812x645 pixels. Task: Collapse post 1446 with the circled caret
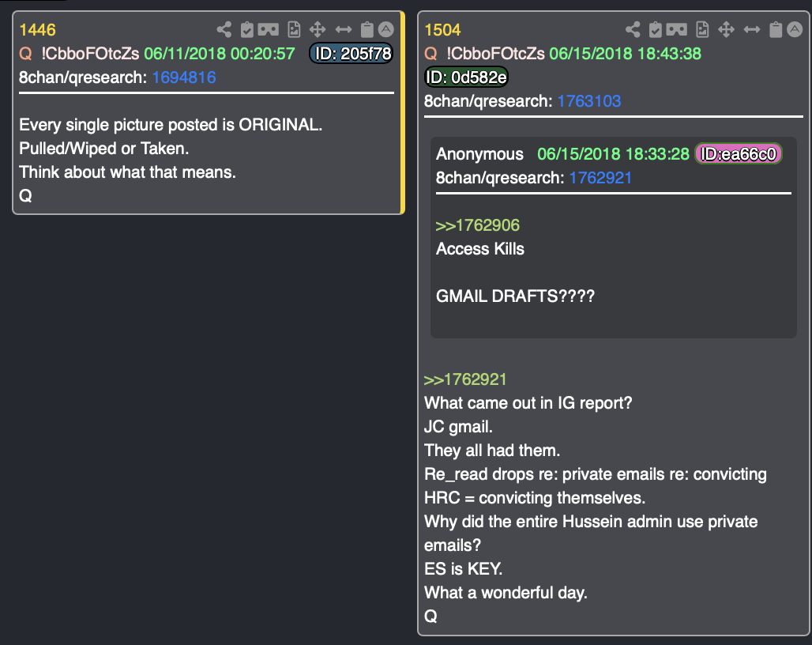click(385, 29)
